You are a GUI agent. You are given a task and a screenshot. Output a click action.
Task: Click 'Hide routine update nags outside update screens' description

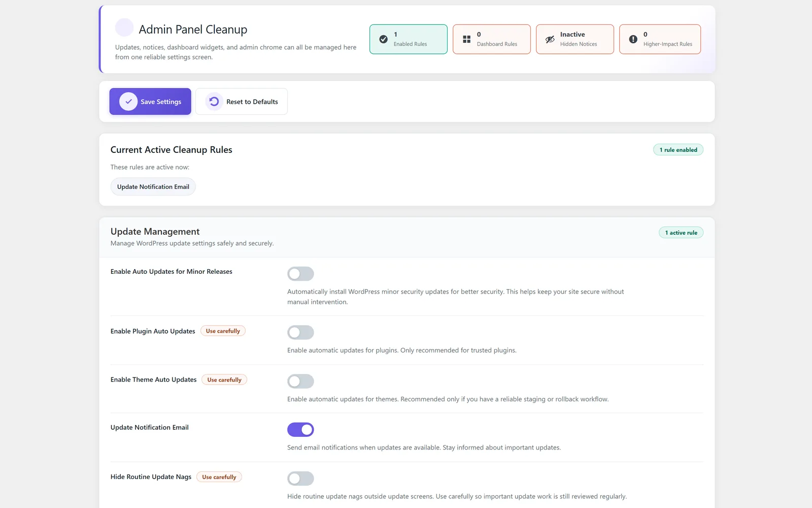click(457, 496)
